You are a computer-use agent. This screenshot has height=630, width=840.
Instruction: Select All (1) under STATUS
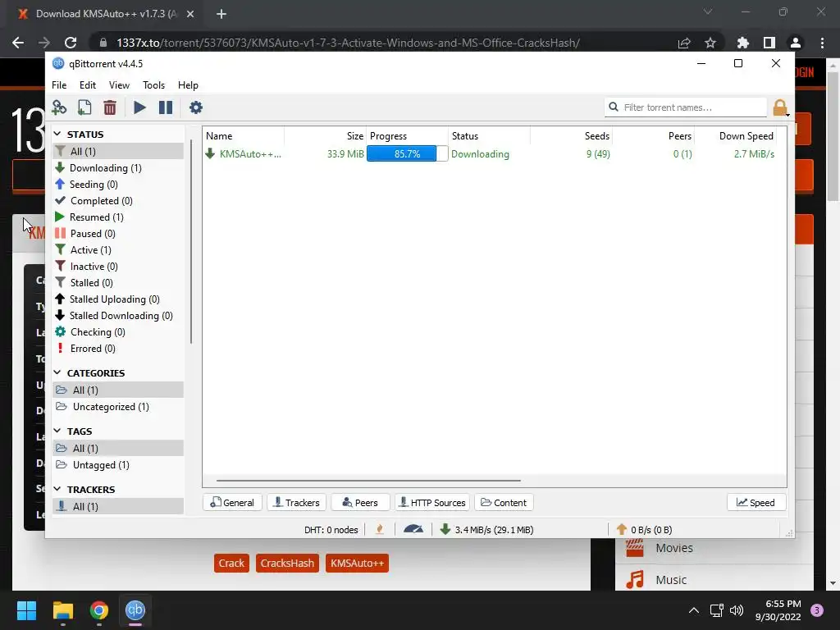click(x=118, y=152)
